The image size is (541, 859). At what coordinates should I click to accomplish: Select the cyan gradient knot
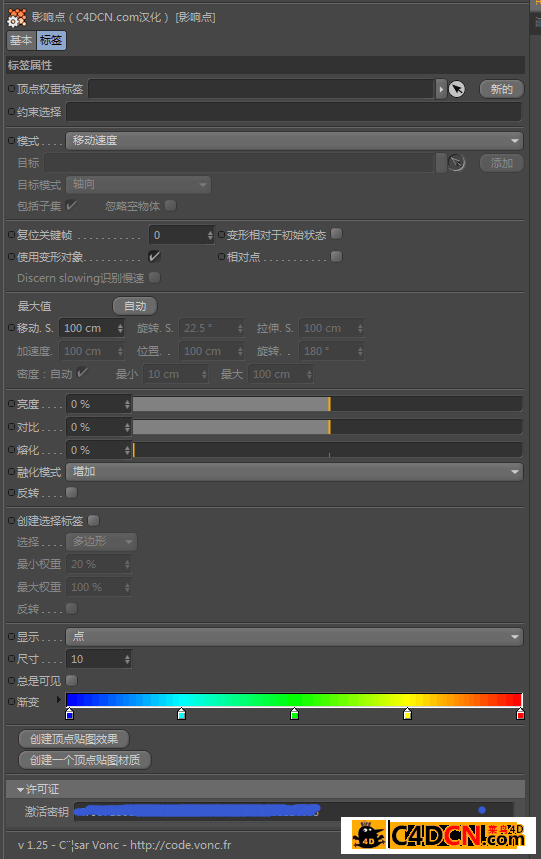pos(182,714)
